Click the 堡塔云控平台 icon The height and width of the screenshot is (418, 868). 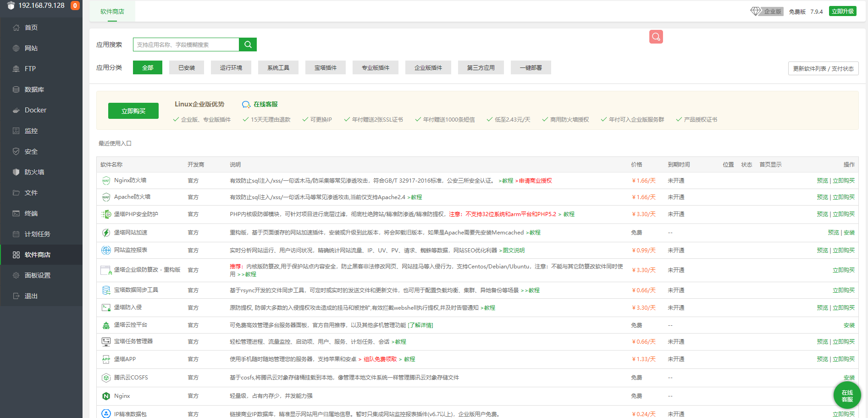pos(106,325)
